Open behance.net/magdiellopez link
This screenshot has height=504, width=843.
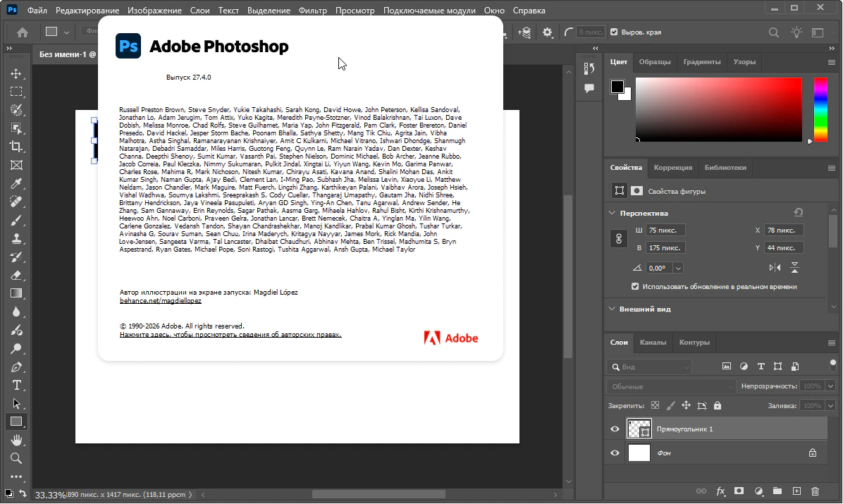(161, 301)
